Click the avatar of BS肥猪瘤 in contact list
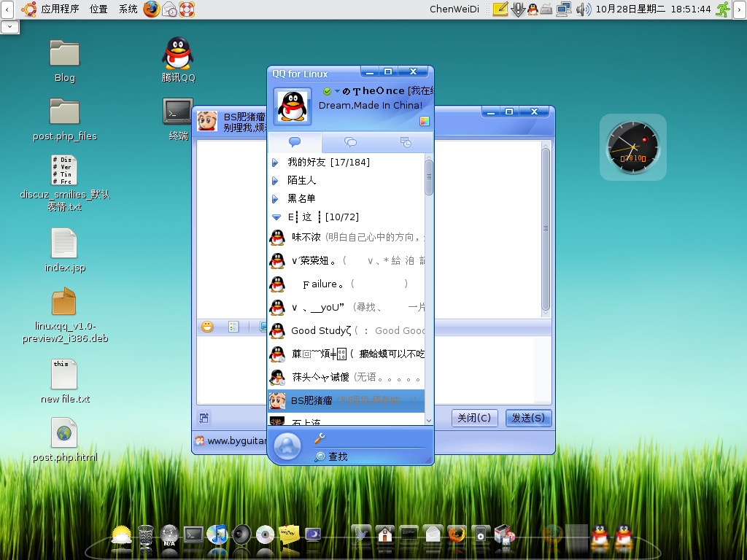 pyautogui.click(x=277, y=400)
